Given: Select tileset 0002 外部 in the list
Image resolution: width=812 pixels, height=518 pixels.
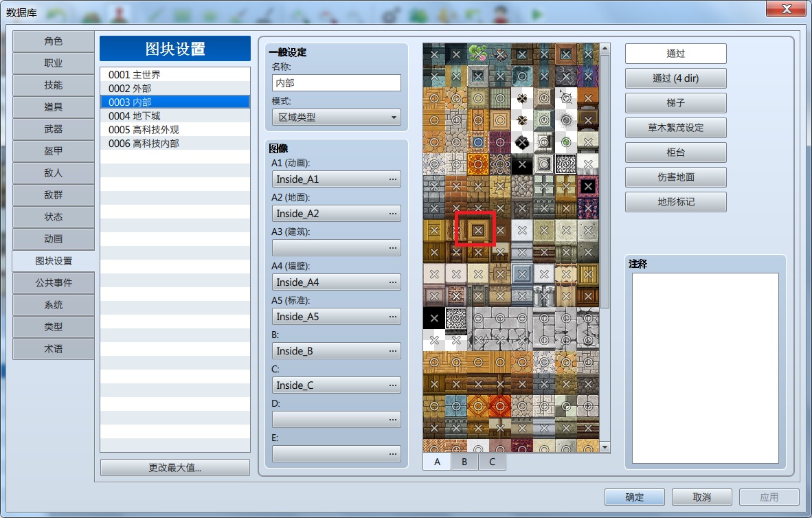Looking at the screenshot, I should click(x=175, y=88).
